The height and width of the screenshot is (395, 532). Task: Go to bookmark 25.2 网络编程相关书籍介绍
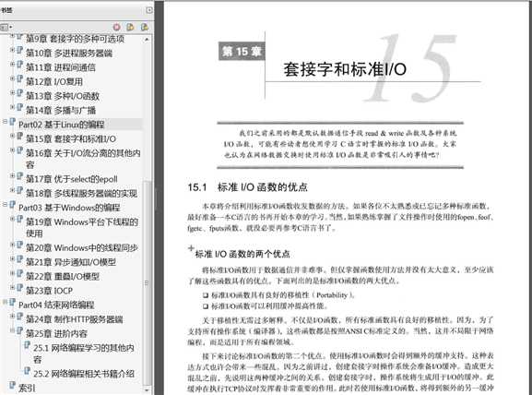pos(84,374)
